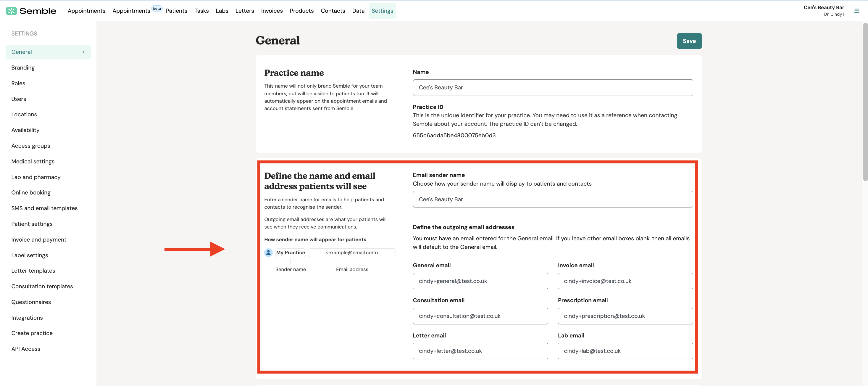Select General in settings sidebar
The height and width of the screenshot is (386, 868).
point(48,52)
